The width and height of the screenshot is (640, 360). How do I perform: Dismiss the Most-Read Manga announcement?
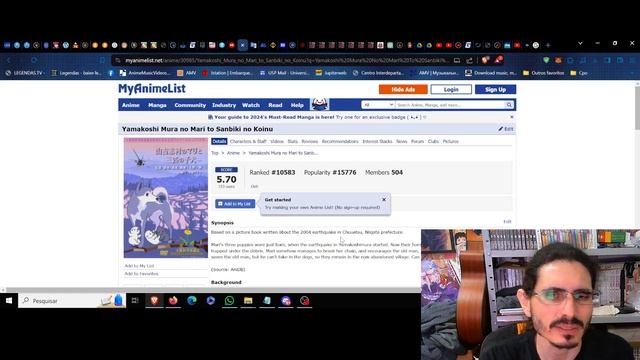pyautogui.click(x=511, y=117)
